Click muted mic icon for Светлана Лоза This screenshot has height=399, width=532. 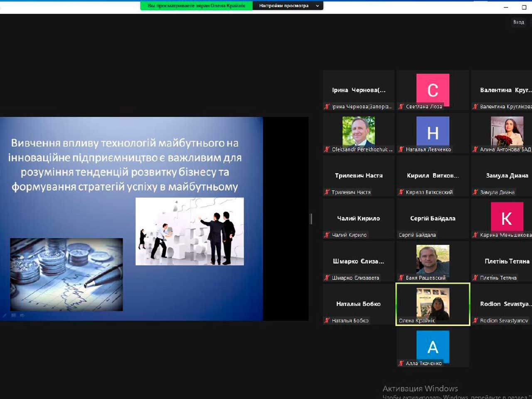[401, 107]
